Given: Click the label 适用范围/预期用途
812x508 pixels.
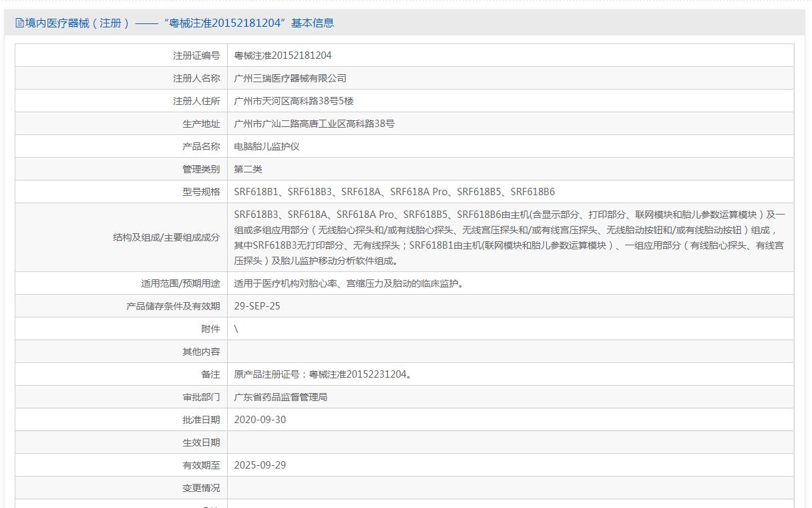Looking at the screenshot, I should (x=180, y=283).
